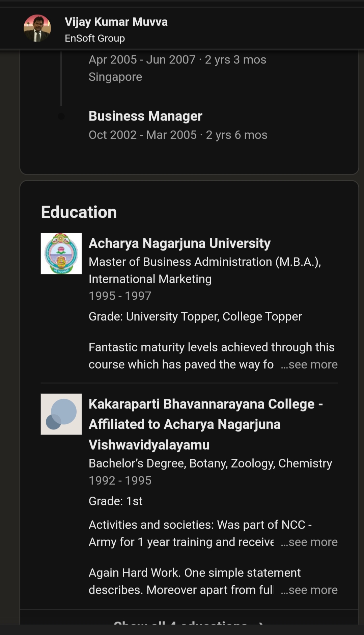
Task: Tap EnSoft Group under the profile name
Action: click(95, 38)
